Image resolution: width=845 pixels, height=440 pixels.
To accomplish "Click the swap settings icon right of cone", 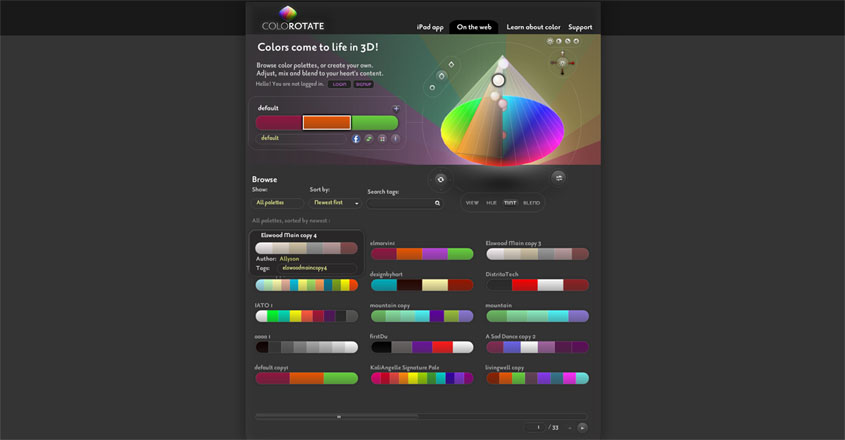I will click(x=558, y=177).
